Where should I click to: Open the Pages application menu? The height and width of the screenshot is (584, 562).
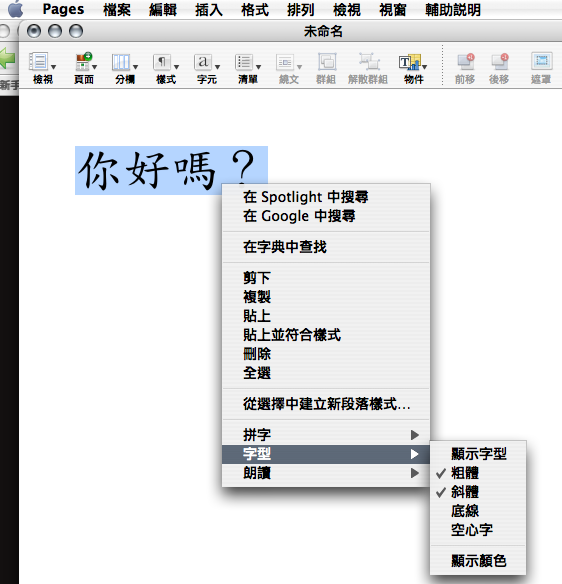pos(63,9)
